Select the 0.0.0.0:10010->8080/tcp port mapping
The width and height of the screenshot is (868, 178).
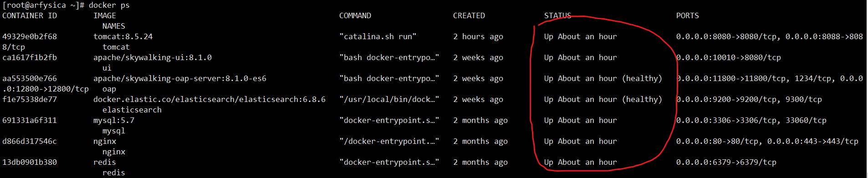tap(729, 58)
